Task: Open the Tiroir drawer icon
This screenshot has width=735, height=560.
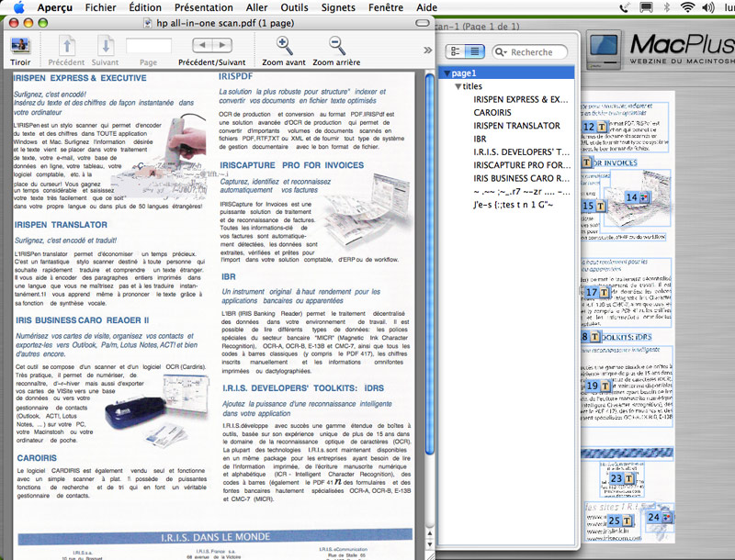Action: click(20, 45)
